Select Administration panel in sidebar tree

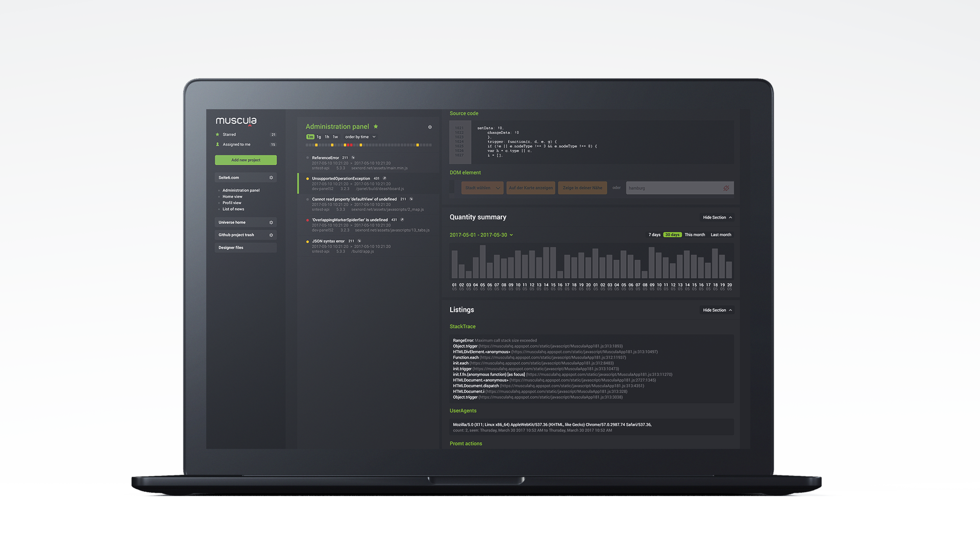[x=241, y=190]
